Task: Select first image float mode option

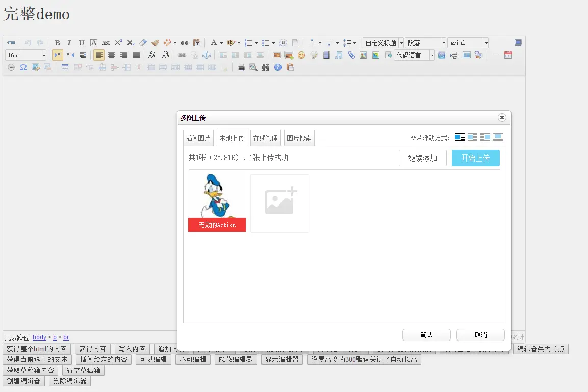Action: [x=459, y=137]
